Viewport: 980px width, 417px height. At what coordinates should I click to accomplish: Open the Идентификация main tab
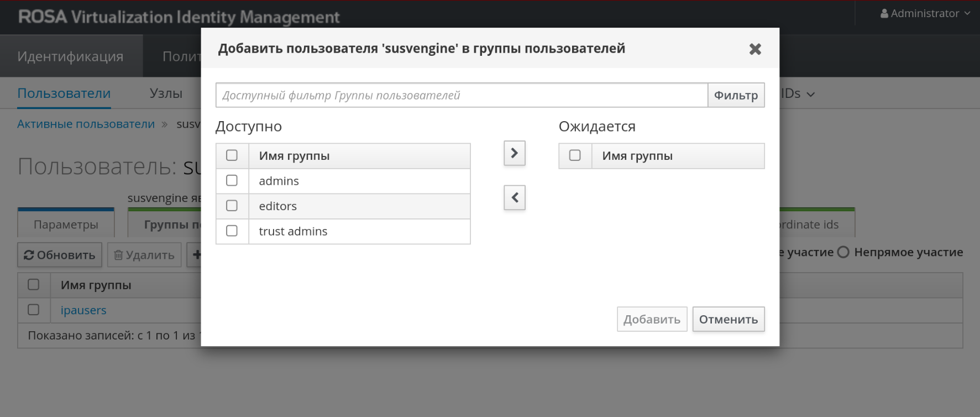[71, 56]
